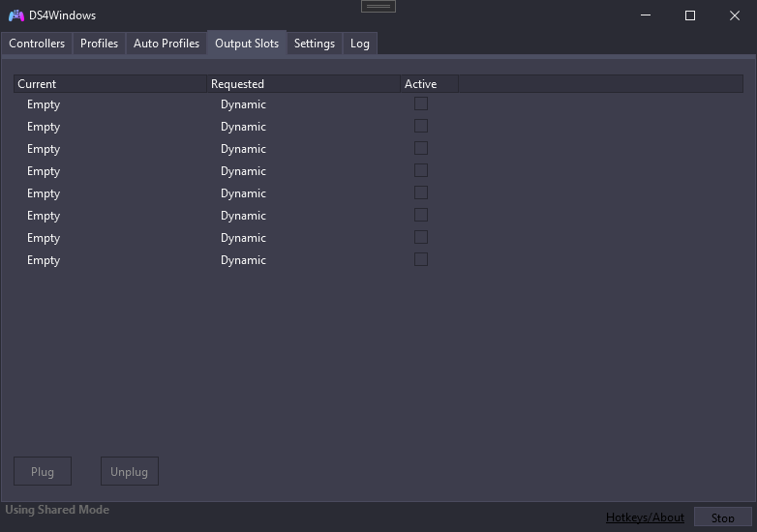Tick the Active checkbox in the sixth slot row
757x532 pixels.
coord(421,215)
